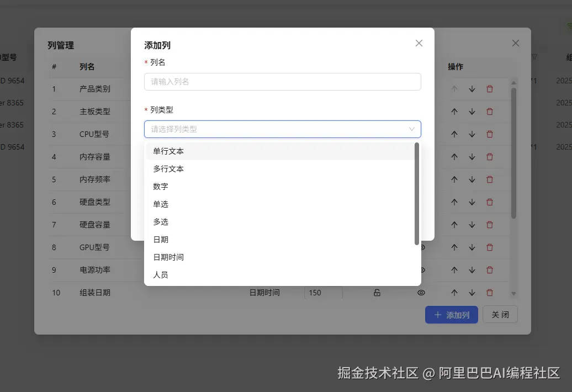Image resolution: width=572 pixels, height=392 pixels.
Task: Click the 列管理 scrollbar down arrow
Action: 513,294
